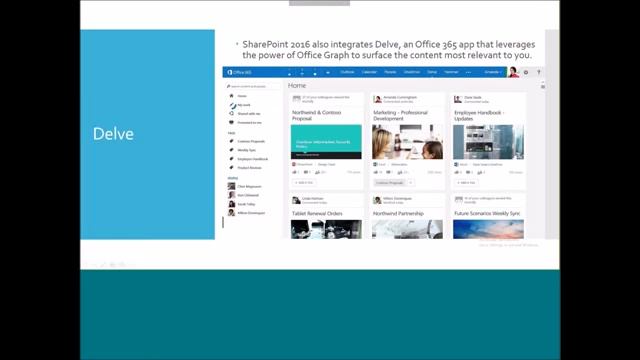The height and width of the screenshot is (360, 640).
Task: Select Shared with me in sidebar
Action: (249, 114)
